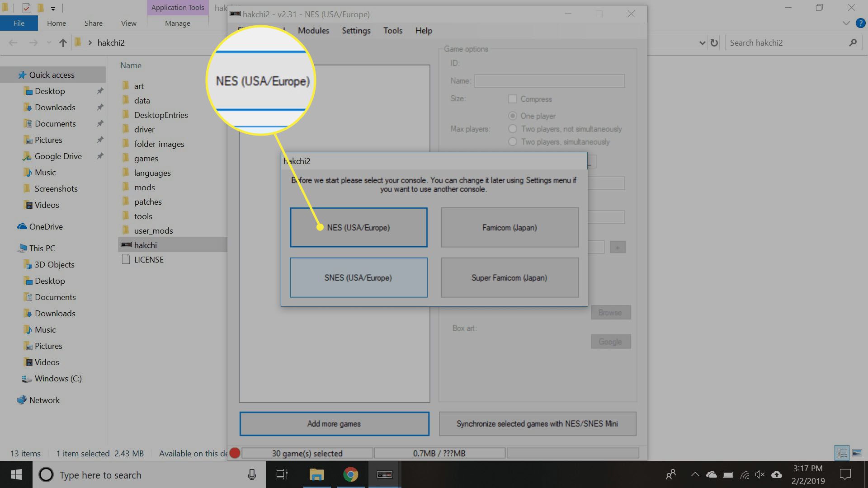Select the hakchi application file
Image resolution: width=868 pixels, height=488 pixels.
(145, 245)
